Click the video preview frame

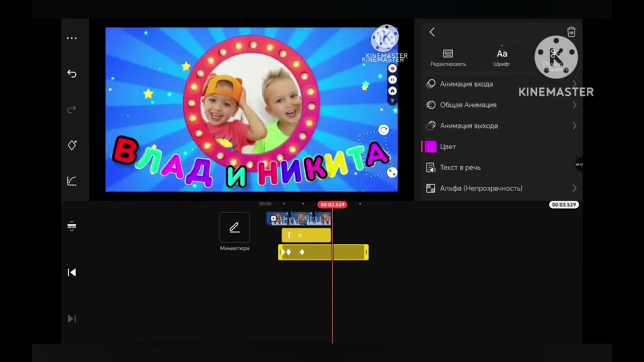pos(252,110)
